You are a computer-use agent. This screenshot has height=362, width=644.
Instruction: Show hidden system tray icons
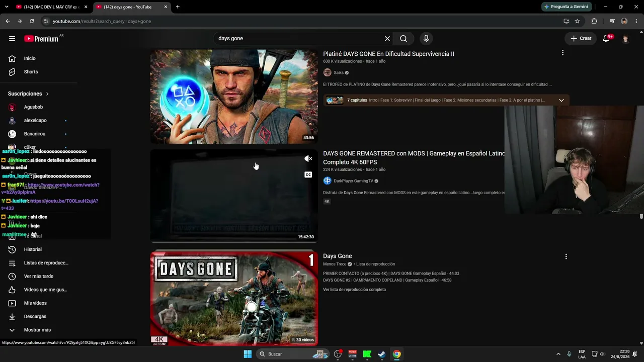pyautogui.click(x=558, y=354)
